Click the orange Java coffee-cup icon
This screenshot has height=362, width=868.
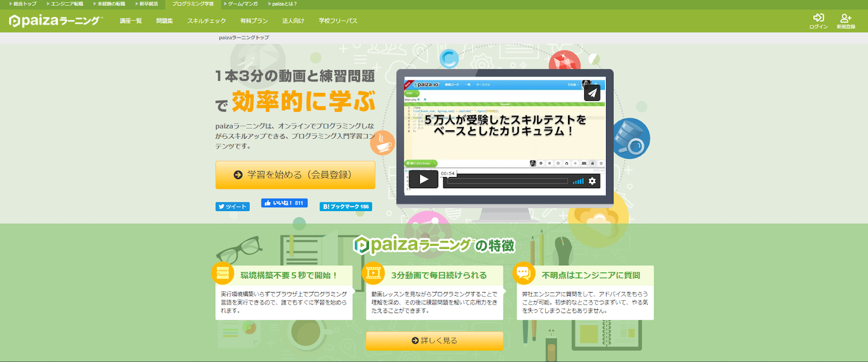(x=382, y=143)
